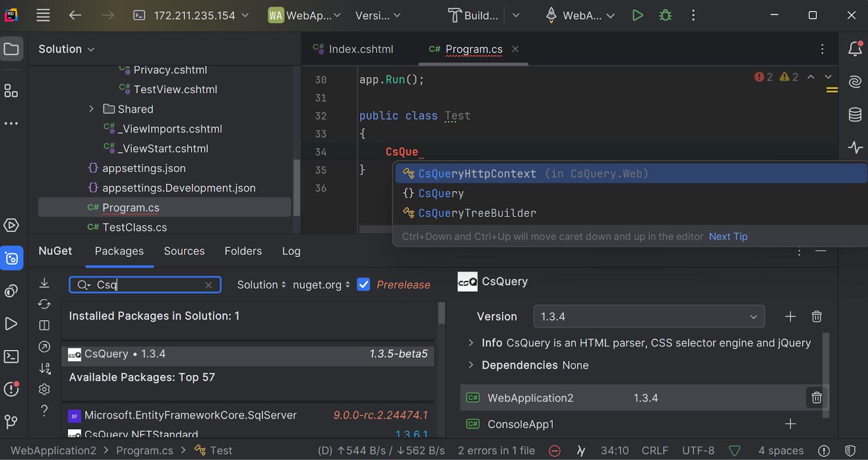Run the WebApplication configuration
The width and height of the screenshot is (868, 460).
(637, 15)
